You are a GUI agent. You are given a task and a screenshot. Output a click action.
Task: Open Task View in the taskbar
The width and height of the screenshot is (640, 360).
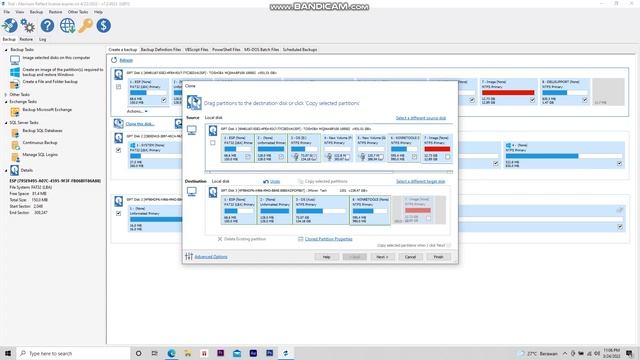(155, 353)
